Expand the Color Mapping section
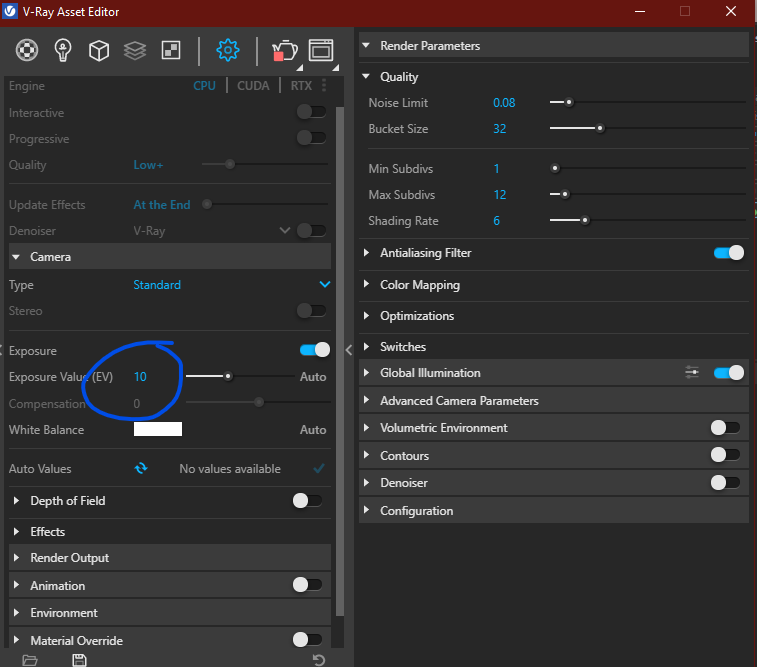757x667 pixels. (419, 285)
